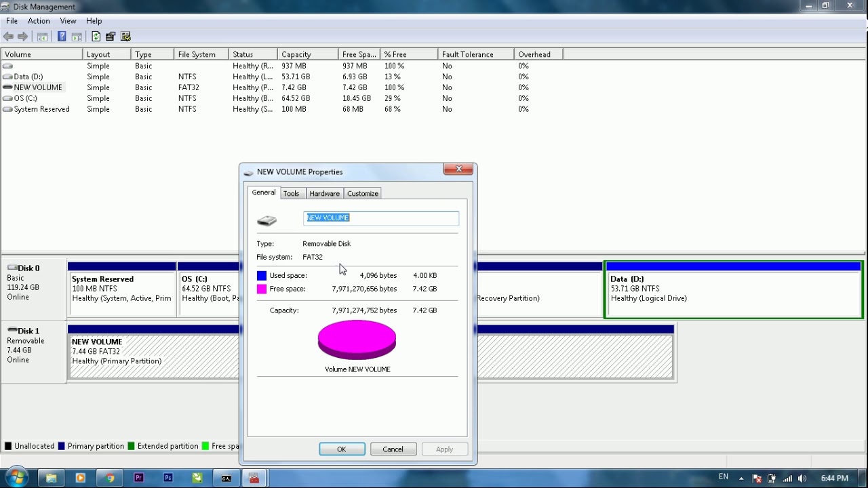Click the Forward arrow in the toolbar
Image resolution: width=868 pixels, height=488 pixels.
(x=23, y=37)
